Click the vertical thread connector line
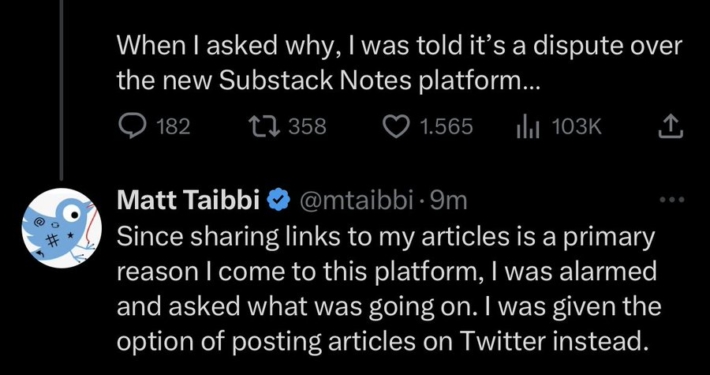710x375 pixels. click(62, 88)
